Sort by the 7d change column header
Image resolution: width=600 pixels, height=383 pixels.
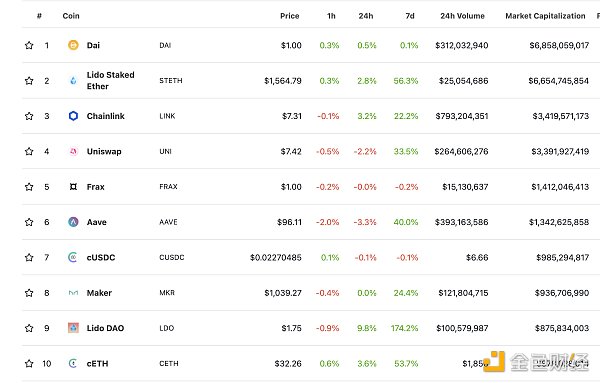click(410, 16)
